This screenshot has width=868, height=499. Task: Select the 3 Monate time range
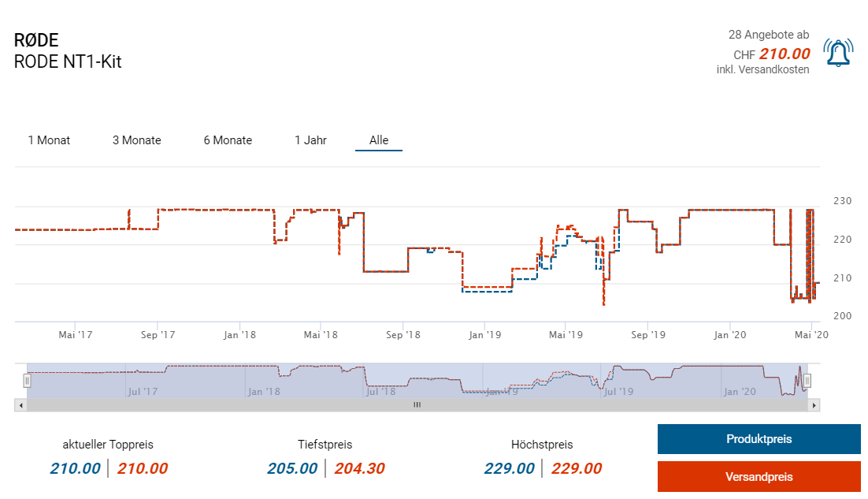tap(136, 140)
